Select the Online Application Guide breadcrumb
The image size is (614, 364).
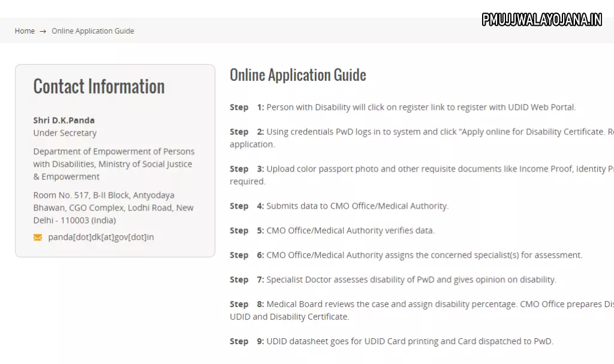tap(92, 31)
